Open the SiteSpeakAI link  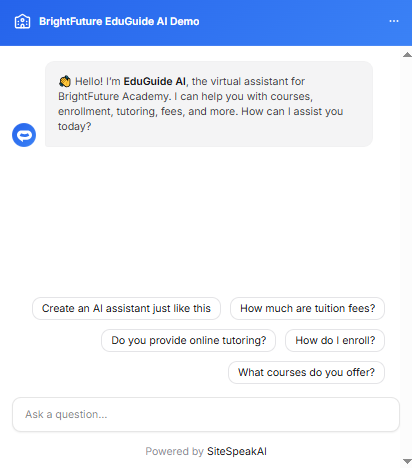pos(237,451)
